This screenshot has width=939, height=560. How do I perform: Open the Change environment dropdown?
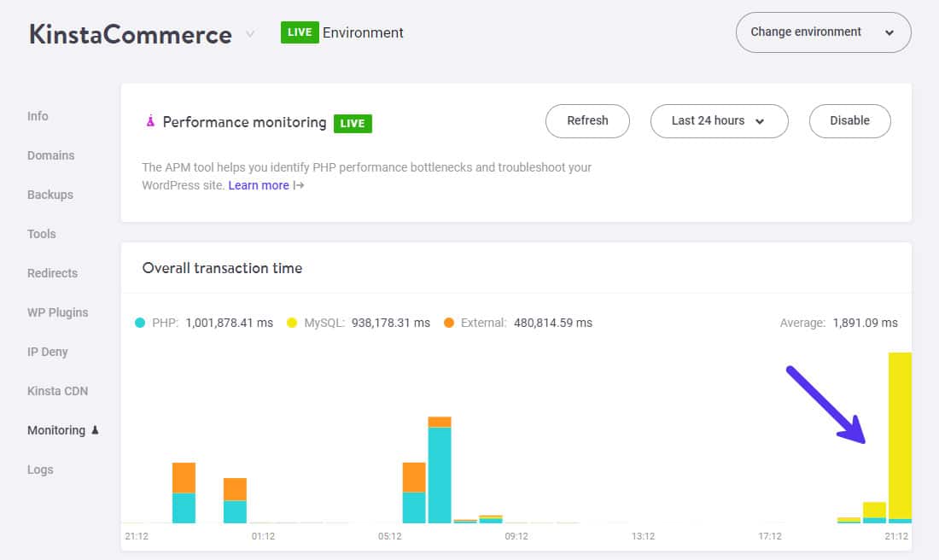(822, 32)
